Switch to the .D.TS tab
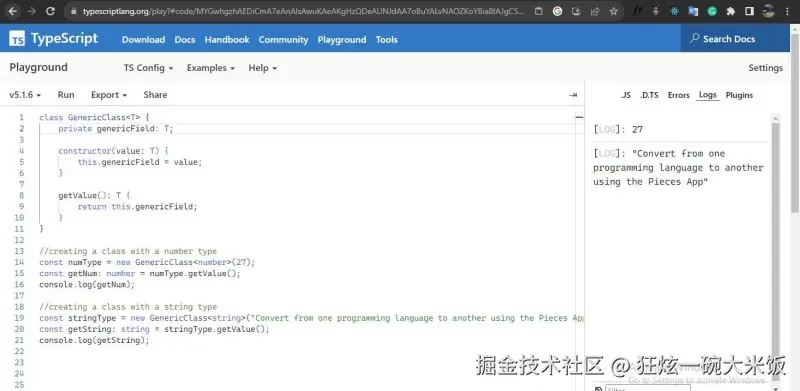Screen dimensions: 800x391 point(649,95)
